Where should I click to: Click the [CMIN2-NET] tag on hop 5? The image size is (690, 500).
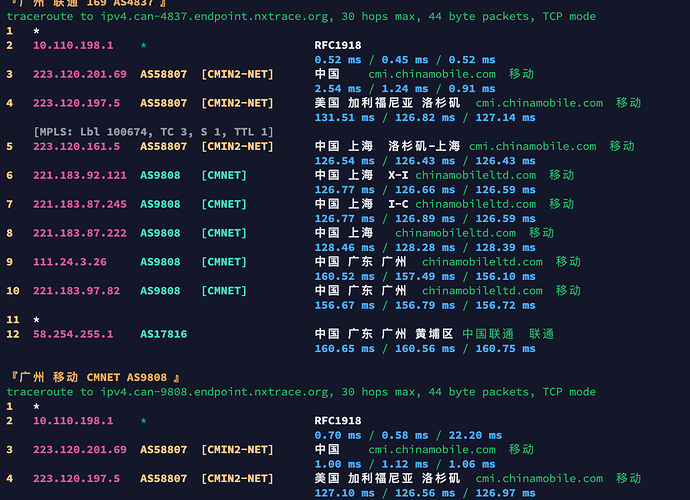click(x=237, y=147)
